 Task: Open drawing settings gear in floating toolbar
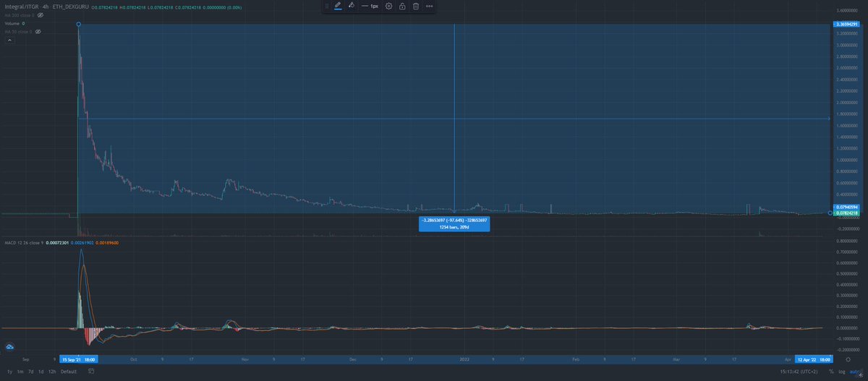[389, 6]
